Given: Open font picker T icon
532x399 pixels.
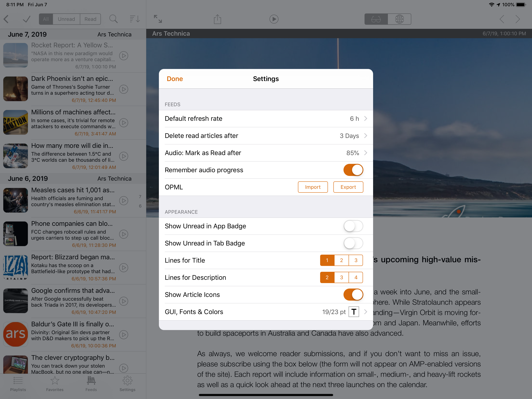Looking at the screenshot, I should [354, 312].
